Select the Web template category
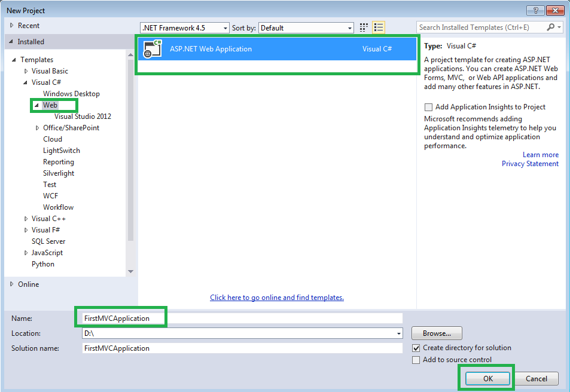 50,105
